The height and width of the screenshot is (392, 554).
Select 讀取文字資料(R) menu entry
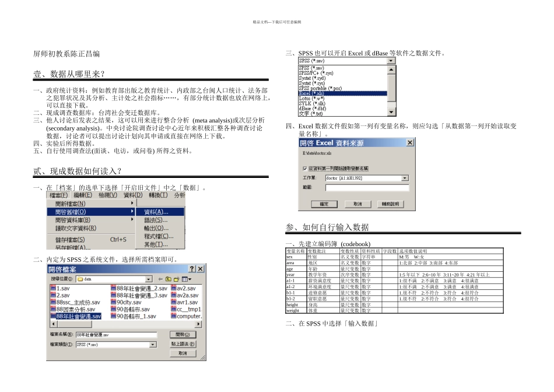coord(91,228)
